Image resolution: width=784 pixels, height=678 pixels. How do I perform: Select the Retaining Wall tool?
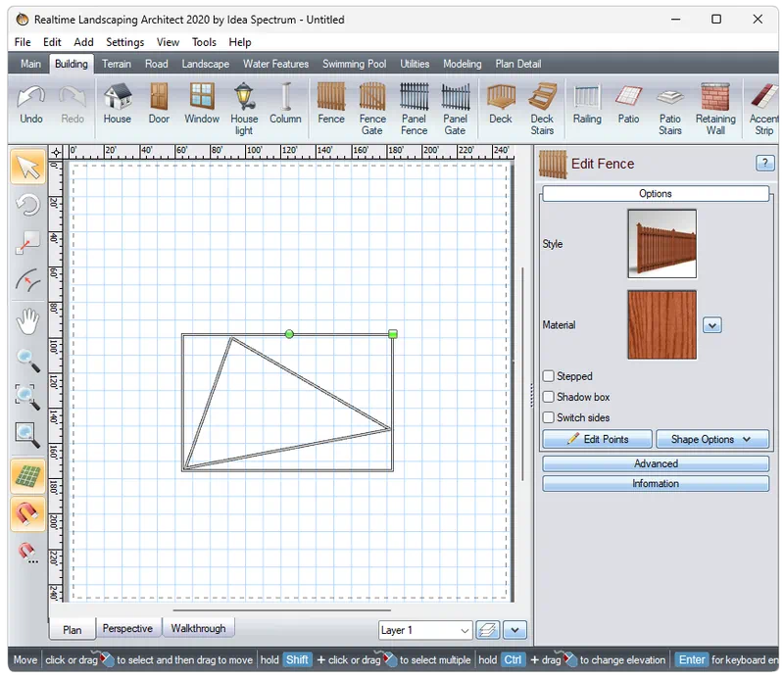[715, 109]
